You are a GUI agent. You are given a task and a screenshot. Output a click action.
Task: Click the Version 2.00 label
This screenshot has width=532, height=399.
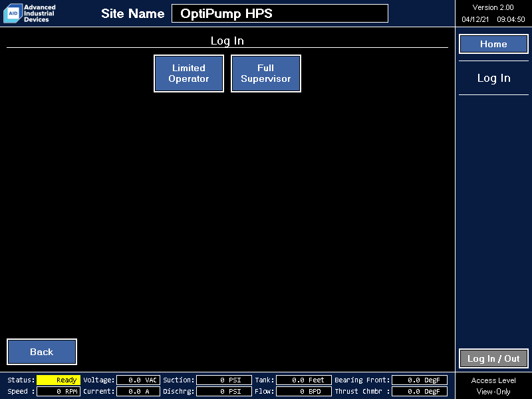[x=493, y=7]
